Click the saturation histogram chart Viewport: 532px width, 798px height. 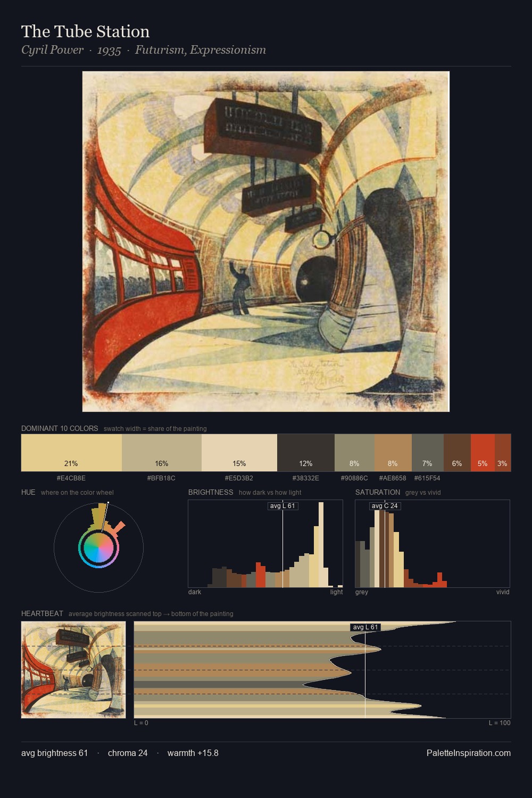point(433,544)
